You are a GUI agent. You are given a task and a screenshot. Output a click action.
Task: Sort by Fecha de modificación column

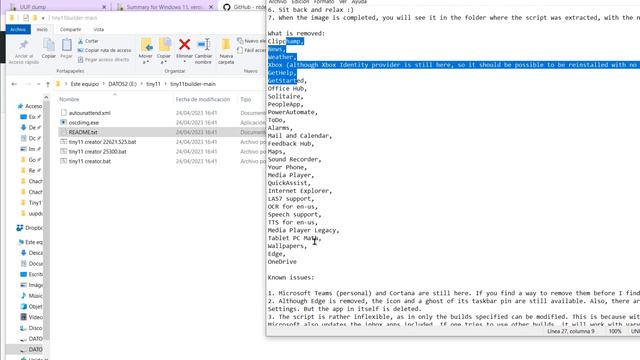click(203, 99)
